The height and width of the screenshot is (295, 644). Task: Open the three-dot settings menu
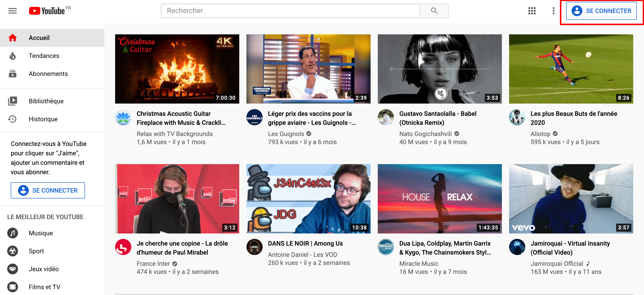(554, 11)
